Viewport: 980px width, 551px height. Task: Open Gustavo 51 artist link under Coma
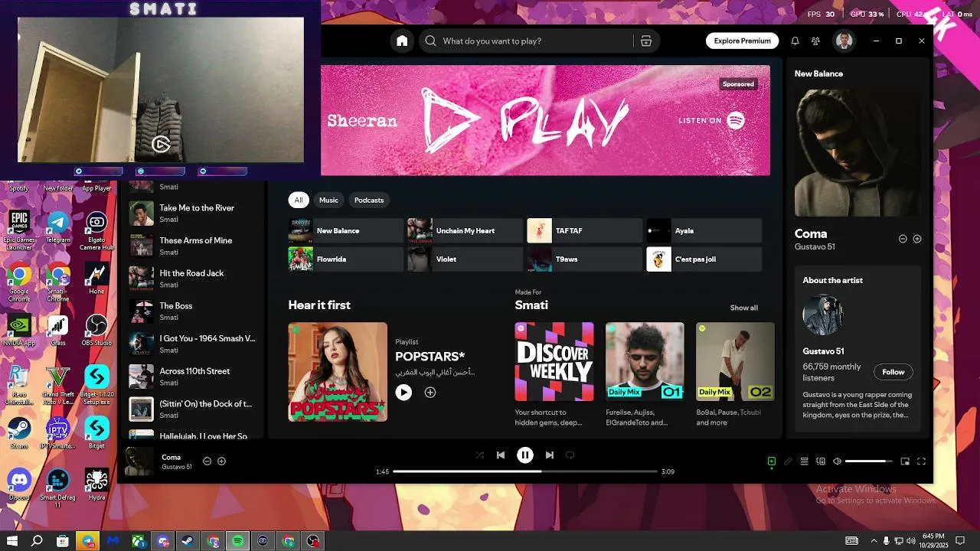(x=815, y=247)
